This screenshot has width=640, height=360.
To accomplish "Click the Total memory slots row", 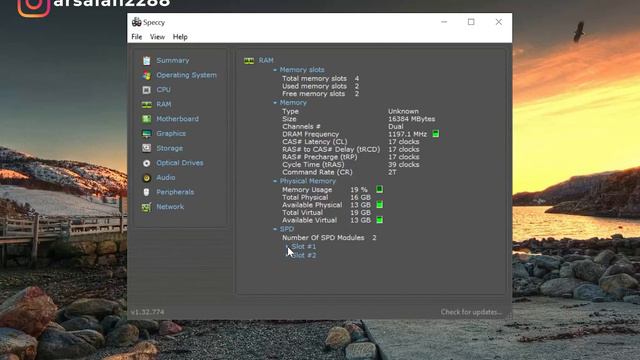I will (x=320, y=78).
